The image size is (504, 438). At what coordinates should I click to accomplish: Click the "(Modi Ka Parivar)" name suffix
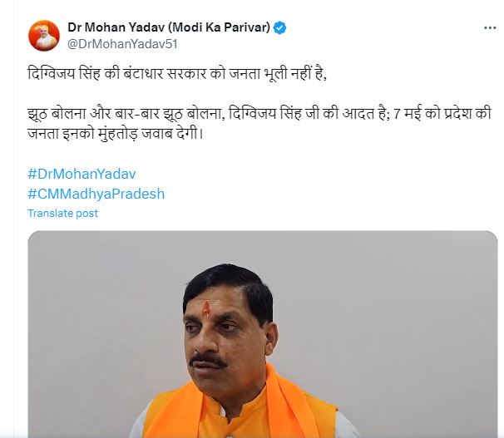(219, 27)
